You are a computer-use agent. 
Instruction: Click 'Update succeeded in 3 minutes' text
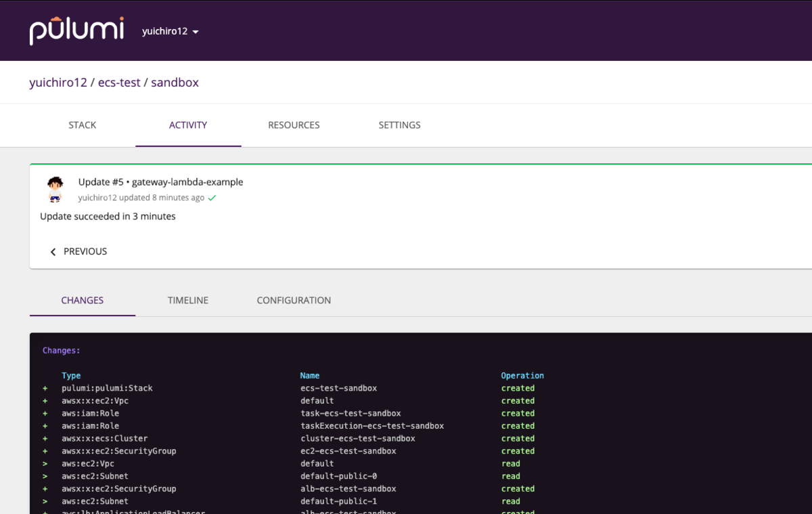[x=108, y=217]
